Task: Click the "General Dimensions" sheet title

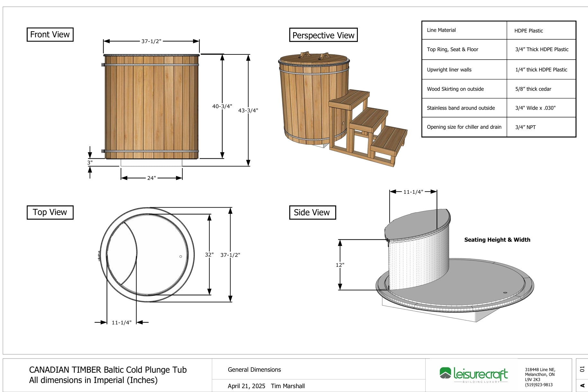Action: 254,370
